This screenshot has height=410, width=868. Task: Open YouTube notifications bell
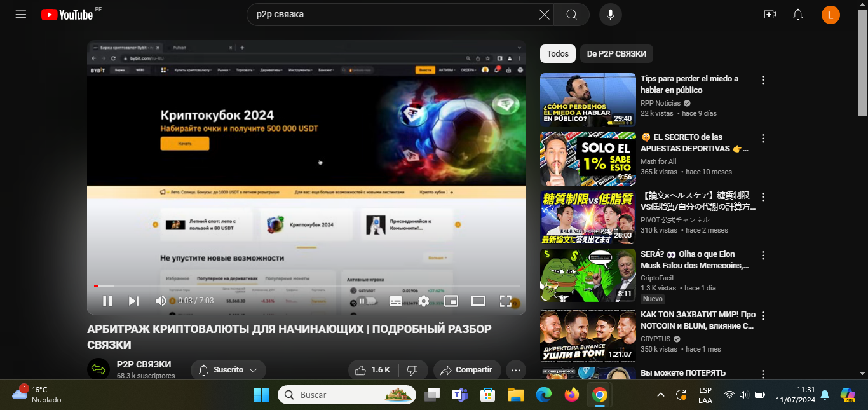(x=798, y=15)
